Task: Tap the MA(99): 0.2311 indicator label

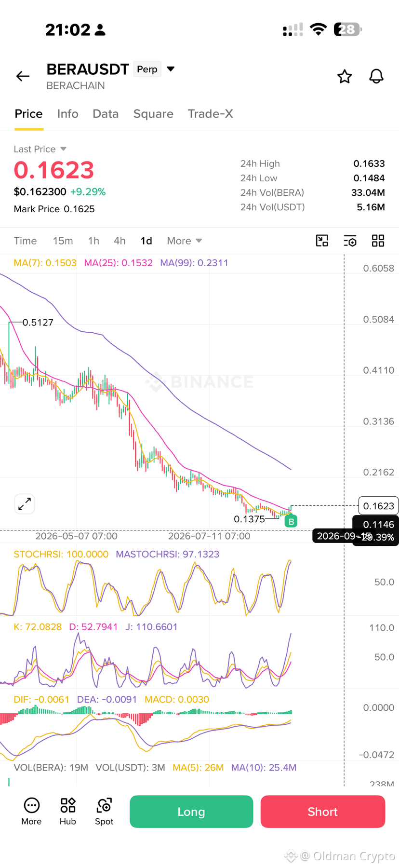Action: tap(194, 263)
